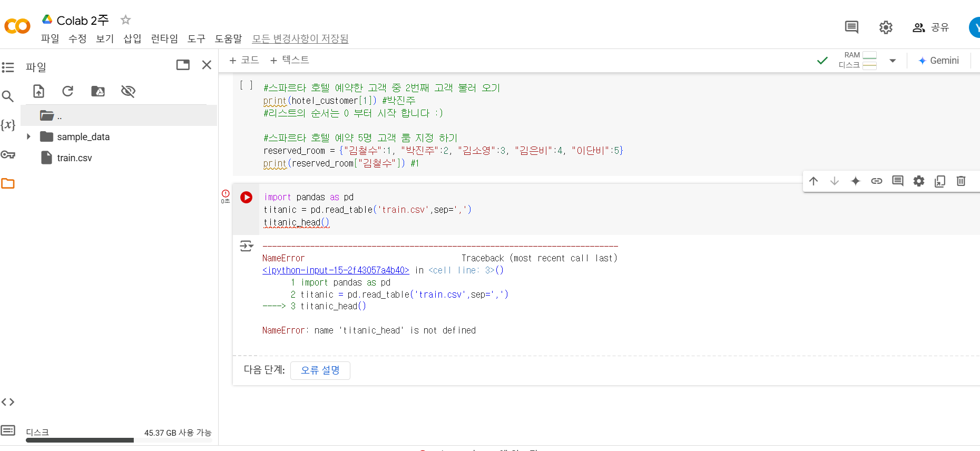
Task: Close the 파일 side panel
Action: (x=207, y=65)
